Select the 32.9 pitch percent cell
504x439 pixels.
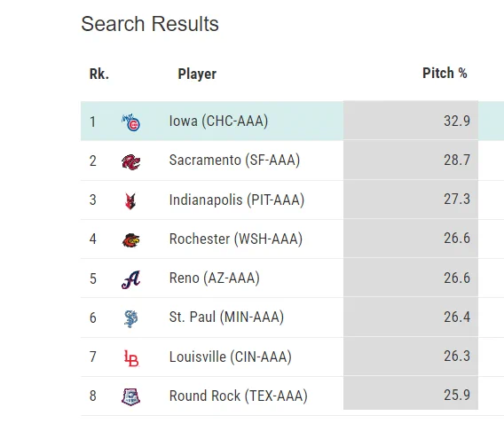tap(411, 121)
